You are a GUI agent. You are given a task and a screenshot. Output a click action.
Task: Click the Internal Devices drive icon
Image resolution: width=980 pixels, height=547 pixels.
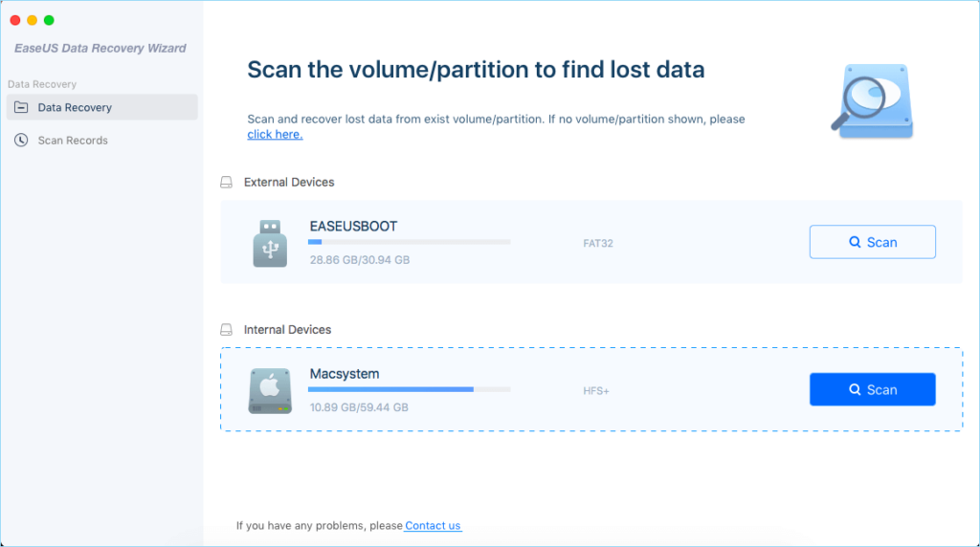coord(227,330)
